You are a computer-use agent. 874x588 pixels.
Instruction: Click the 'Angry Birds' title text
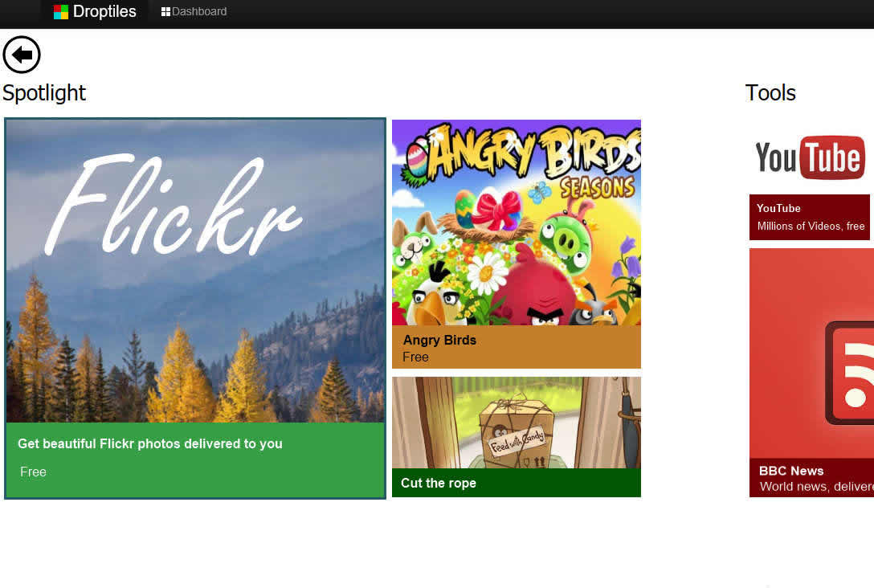(x=439, y=340)
